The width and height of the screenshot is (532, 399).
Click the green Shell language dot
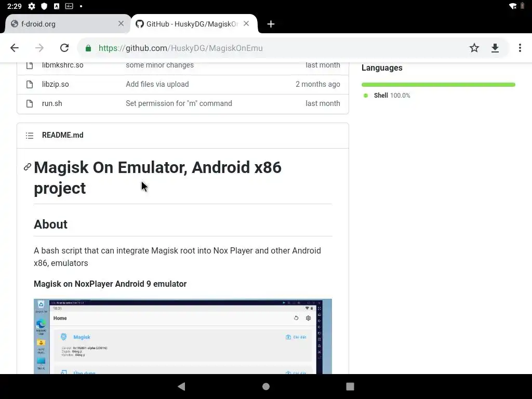pyautogui.click(x=366, y=96)
